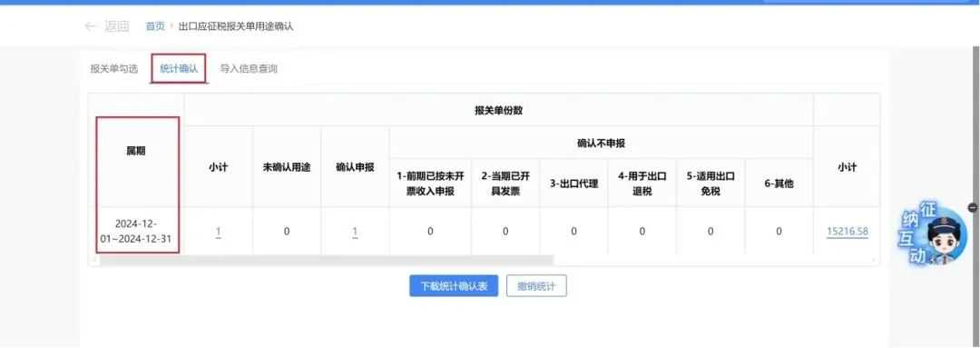
Task: Click 撤销统计 button
Action: click(x=536, y=286)
